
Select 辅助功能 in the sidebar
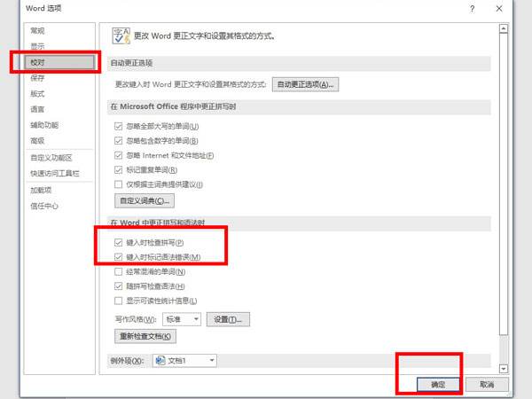(x=44, y=125)
